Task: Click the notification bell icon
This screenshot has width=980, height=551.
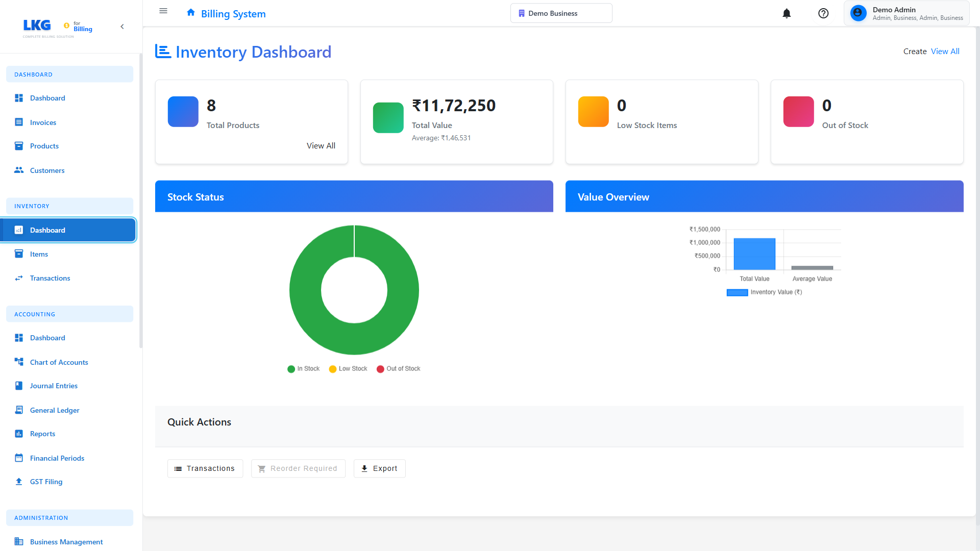Action: pyautogui.click(x=787, y=13)
